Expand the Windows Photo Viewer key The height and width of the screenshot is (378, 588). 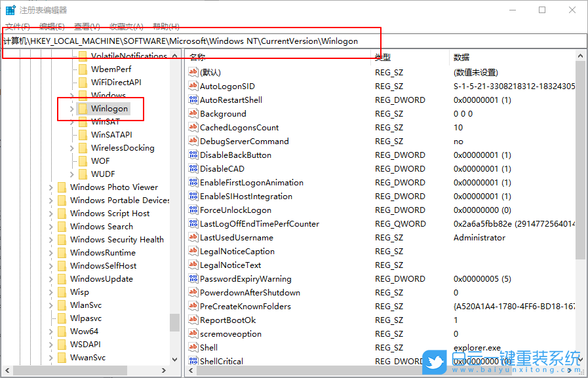(x=52, y=187)
